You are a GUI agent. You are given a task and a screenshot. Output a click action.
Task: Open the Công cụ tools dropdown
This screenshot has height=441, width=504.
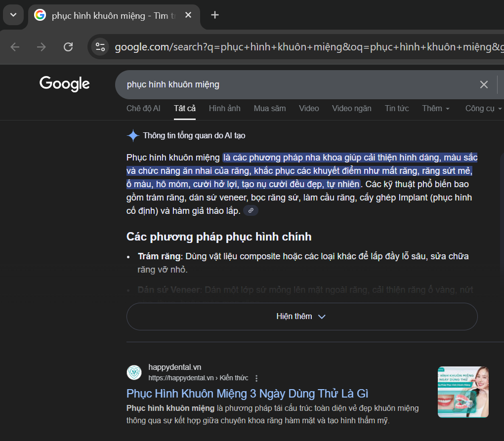pyautogui.click(x=483, y=109)
